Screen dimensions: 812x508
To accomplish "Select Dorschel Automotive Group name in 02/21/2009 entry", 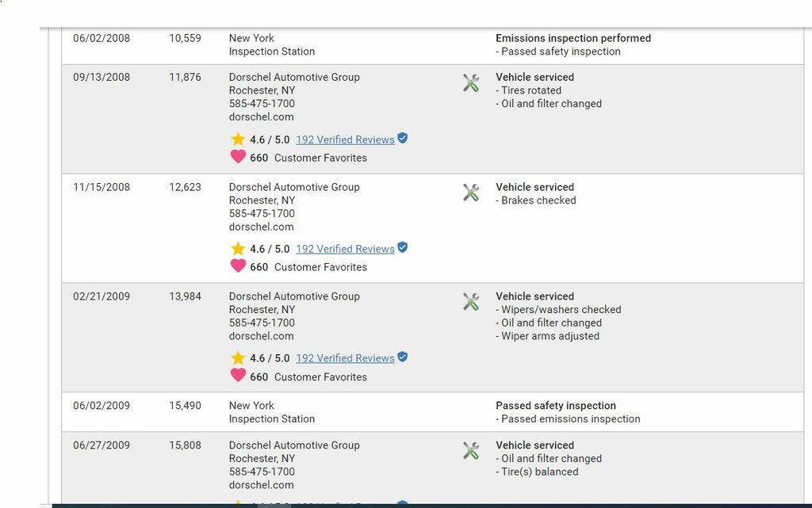I will [294, 296].
